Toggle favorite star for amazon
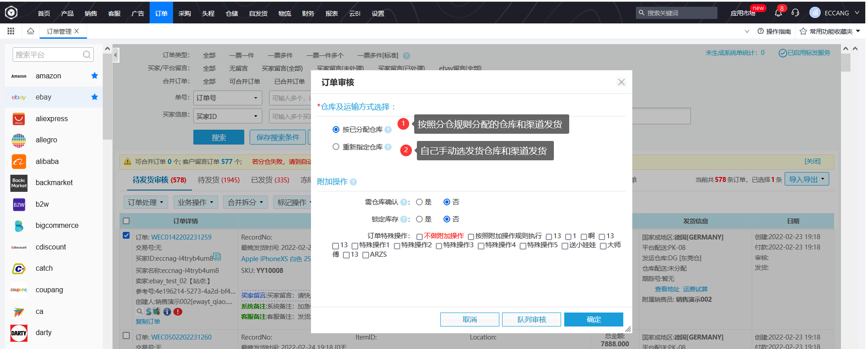 click(95, 76)
